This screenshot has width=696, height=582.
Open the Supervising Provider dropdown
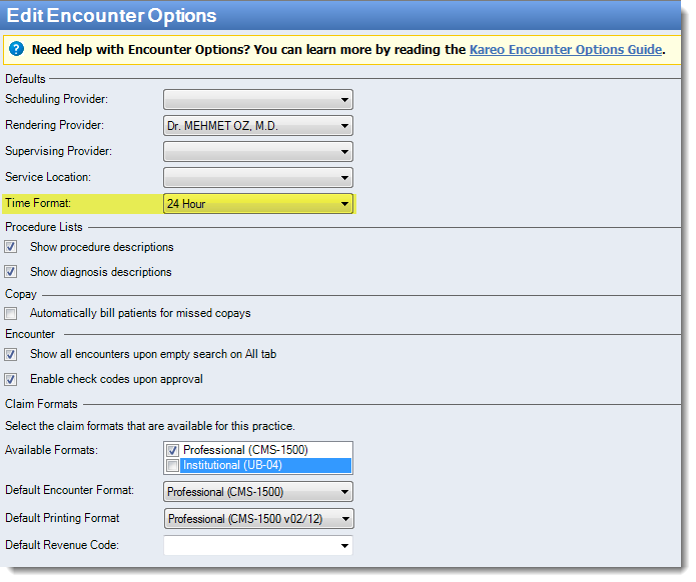click(258, 151)
